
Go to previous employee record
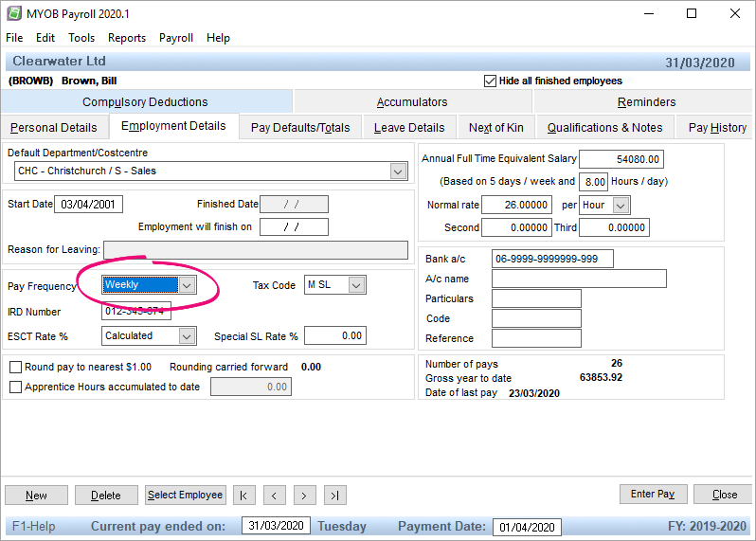pyautogui.click(x=275, y=495)
